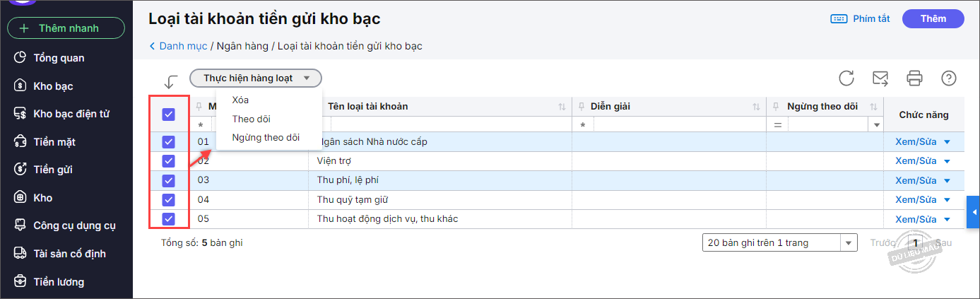
Task: Click the send email icon
Action: pyautogui.click(x=880, y=78)
